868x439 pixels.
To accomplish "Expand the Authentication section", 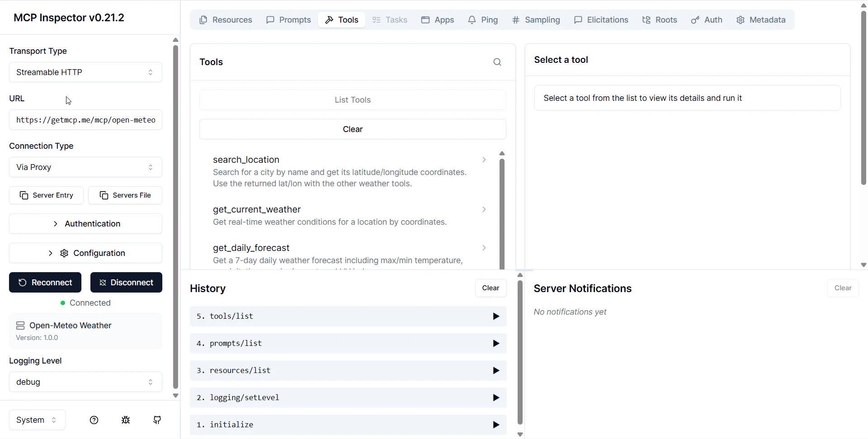I will (x=85, y=224).
